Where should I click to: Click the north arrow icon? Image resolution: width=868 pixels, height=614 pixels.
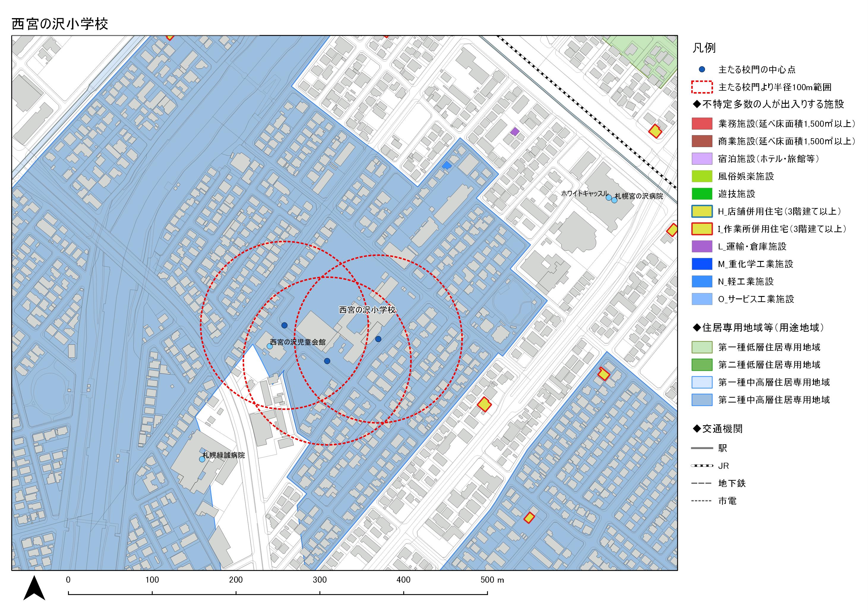tap(34, 588)
